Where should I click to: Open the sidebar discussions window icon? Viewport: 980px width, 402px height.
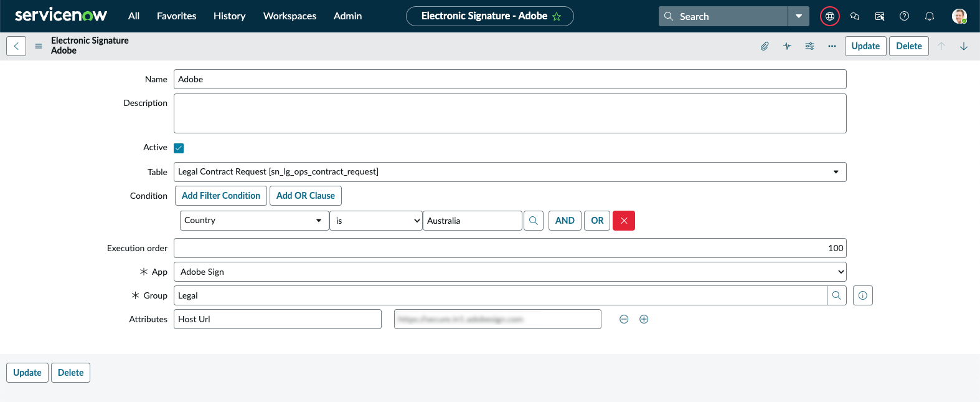pos(880,16)
